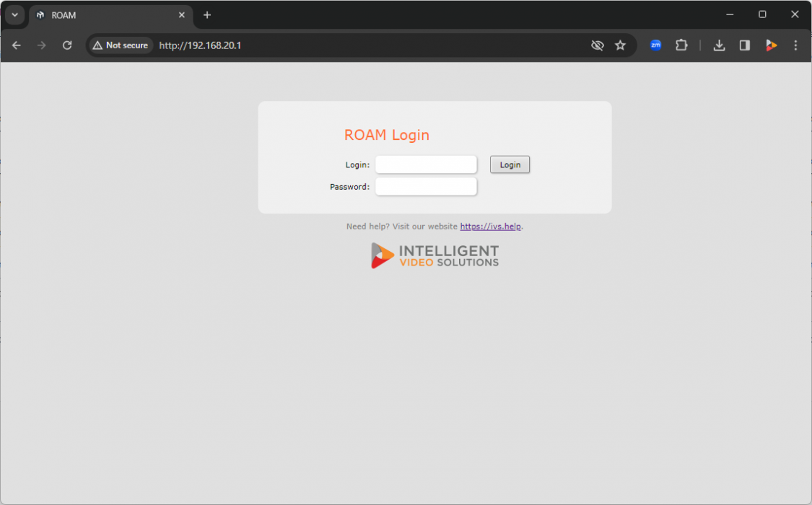
Task: Reload the ROAM login page
Action: pyautogui.click(x=67, y=45)
